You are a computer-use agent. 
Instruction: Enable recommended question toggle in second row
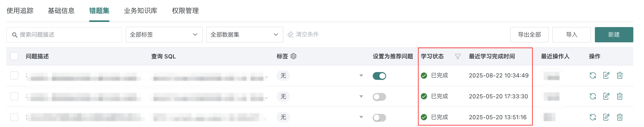(379, 97)
